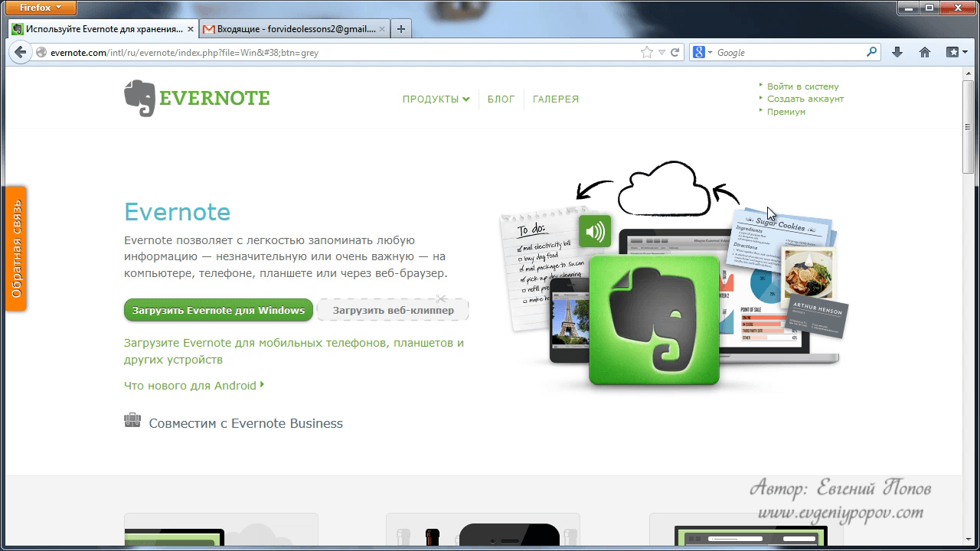Open the Премиум link
The height and width of the screenshot is (551, 980).
pos(786,112)
